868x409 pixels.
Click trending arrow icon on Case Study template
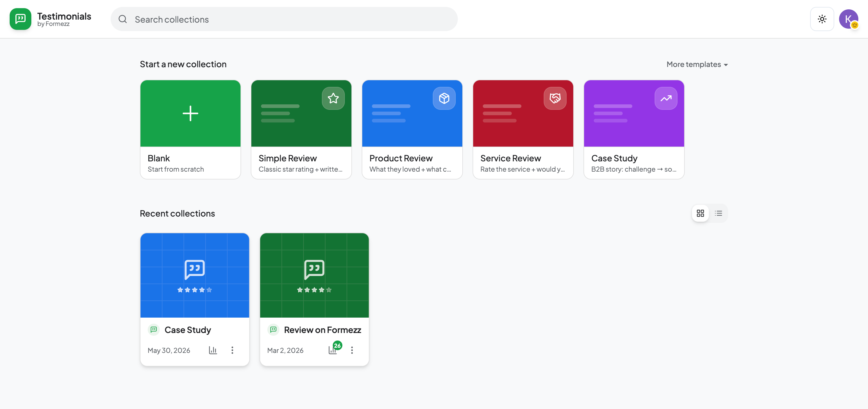click(665, 98)
